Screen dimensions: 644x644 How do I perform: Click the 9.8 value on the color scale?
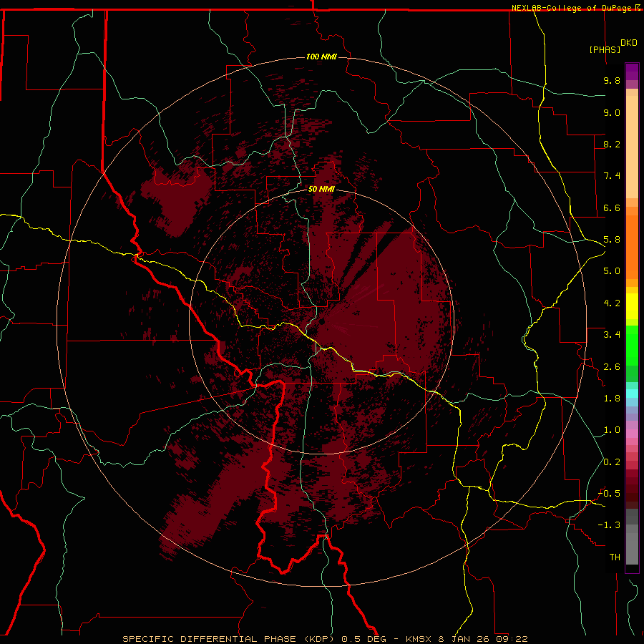pos(612,80)
